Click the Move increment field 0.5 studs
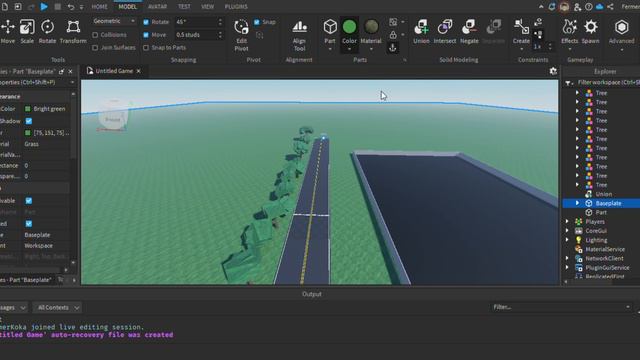640x360 pixels. [196, 35]
